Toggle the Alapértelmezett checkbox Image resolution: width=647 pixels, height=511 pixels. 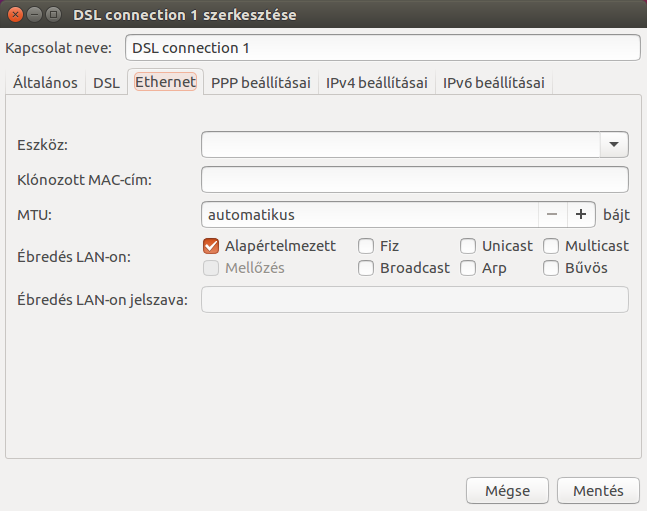click(211, 246)
